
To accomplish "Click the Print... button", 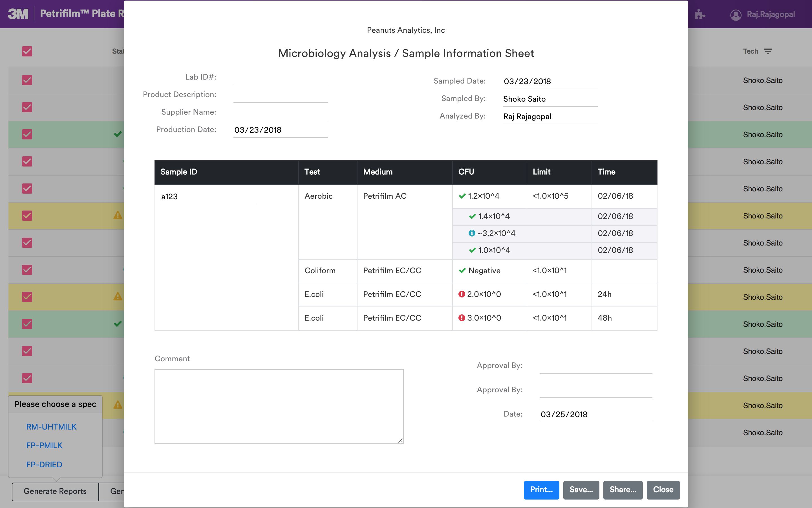I will coord(541,490).
